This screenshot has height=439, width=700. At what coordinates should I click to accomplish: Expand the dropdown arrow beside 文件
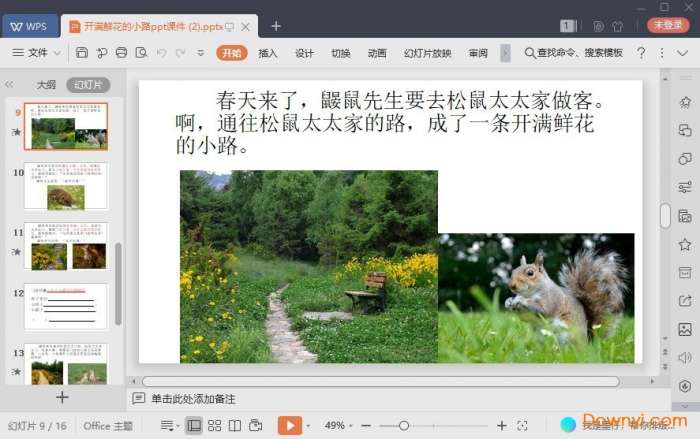(x=57, y=53)
